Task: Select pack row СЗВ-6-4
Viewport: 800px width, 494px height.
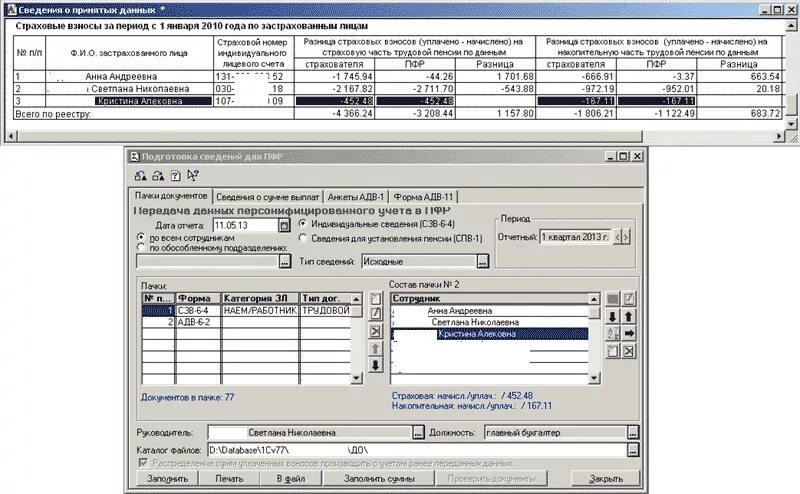Action: tap(246, 310)
